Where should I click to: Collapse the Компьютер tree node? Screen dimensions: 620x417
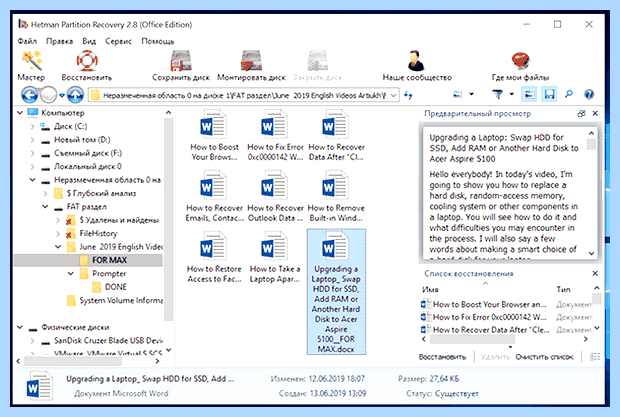[20, 113]
